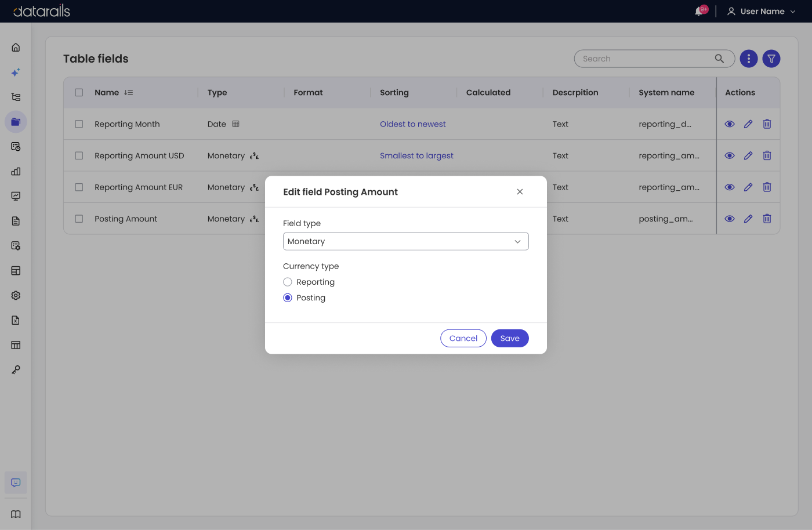Click the Format column header
The width and height of the screenshot is (812, 530).
point(308,93)
